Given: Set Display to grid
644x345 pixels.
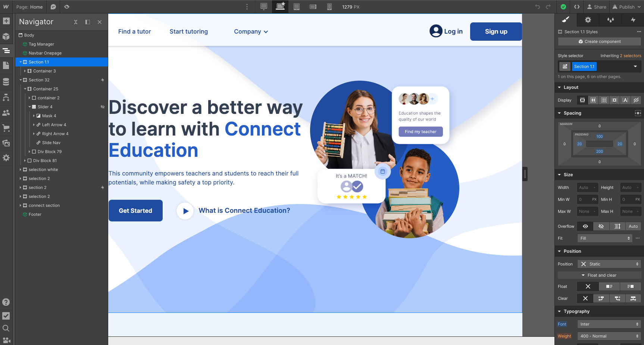Looking at the screenshot, I should pos(604,100).
